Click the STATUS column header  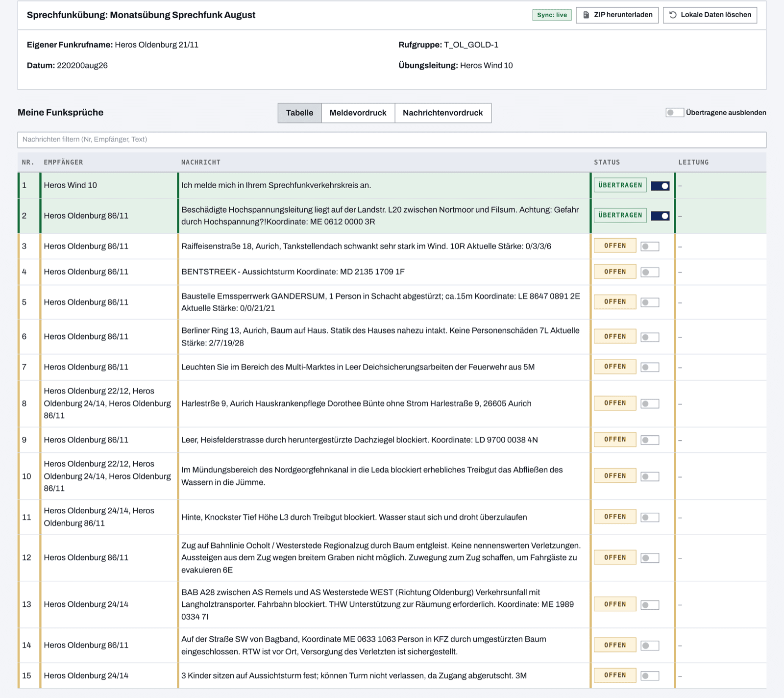607,162
